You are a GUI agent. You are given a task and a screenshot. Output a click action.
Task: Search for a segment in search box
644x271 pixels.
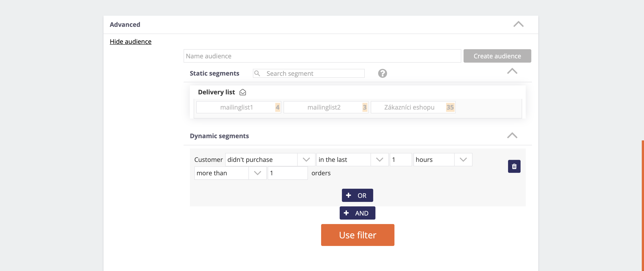point(308,73)
